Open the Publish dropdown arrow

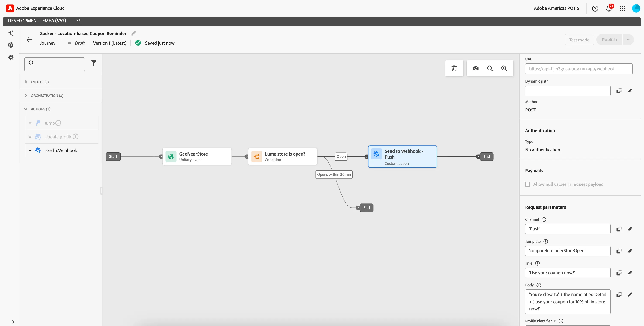(628, 40)
